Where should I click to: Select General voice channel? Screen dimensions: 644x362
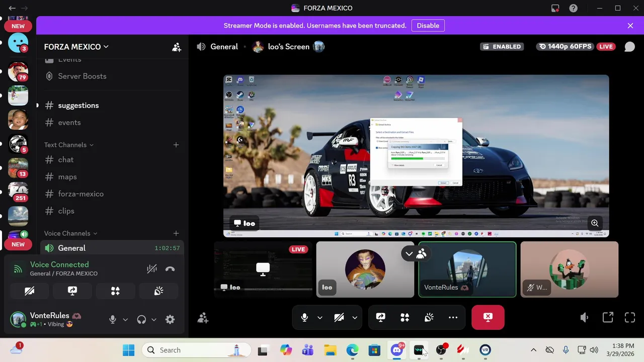(112, 248)
